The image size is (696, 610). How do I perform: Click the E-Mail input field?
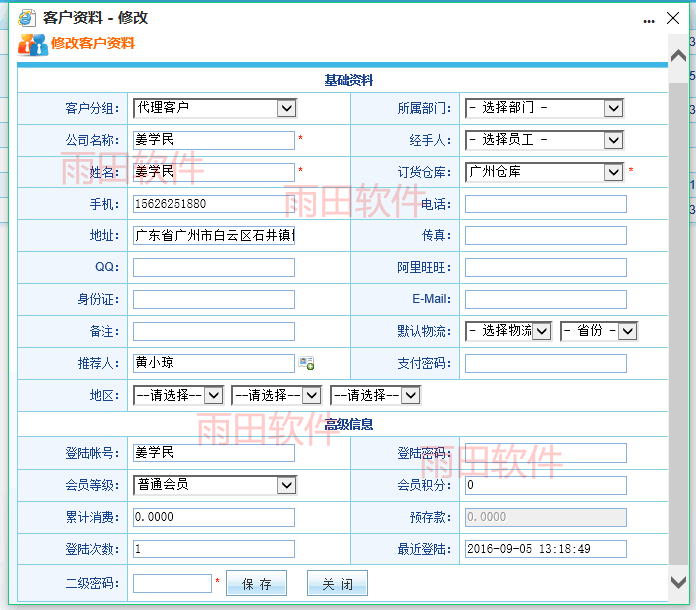coord(546,300)
